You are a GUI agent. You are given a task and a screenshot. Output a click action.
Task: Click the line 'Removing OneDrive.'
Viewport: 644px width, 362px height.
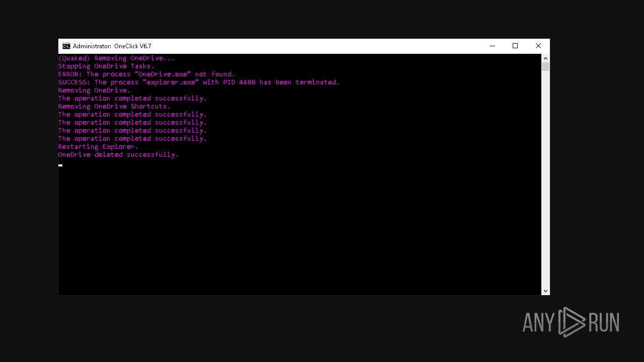pyautogui.click(x=95, y=90)
